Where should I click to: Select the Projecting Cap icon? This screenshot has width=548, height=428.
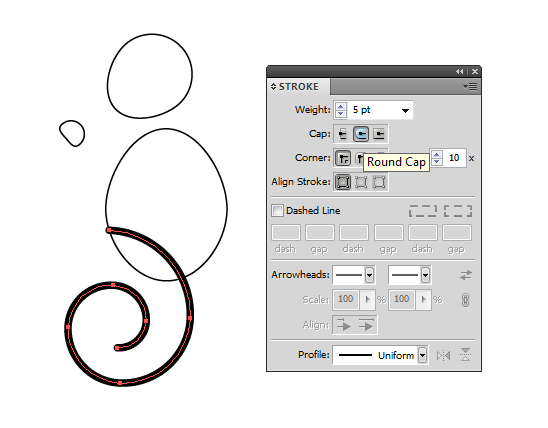coord(379,134)
